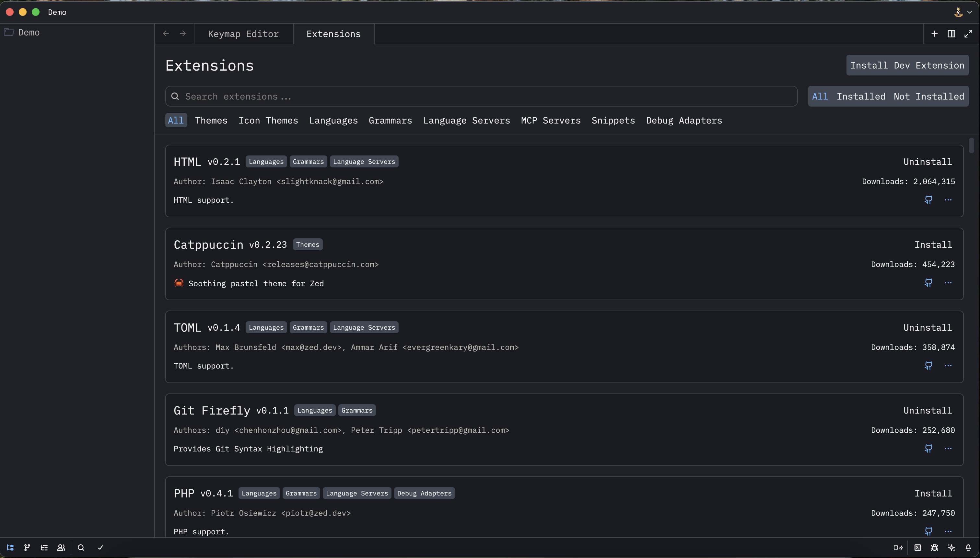
Task: Open the Git panel icon
Action: [27, 547]
